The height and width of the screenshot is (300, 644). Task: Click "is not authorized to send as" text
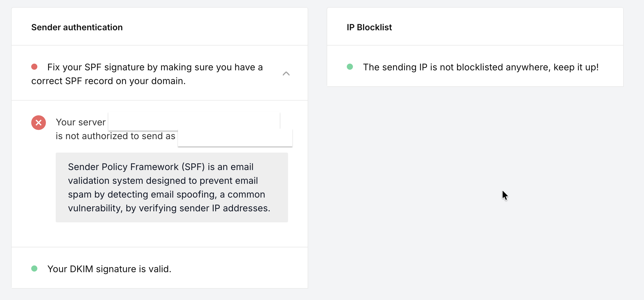pos(115,136)
